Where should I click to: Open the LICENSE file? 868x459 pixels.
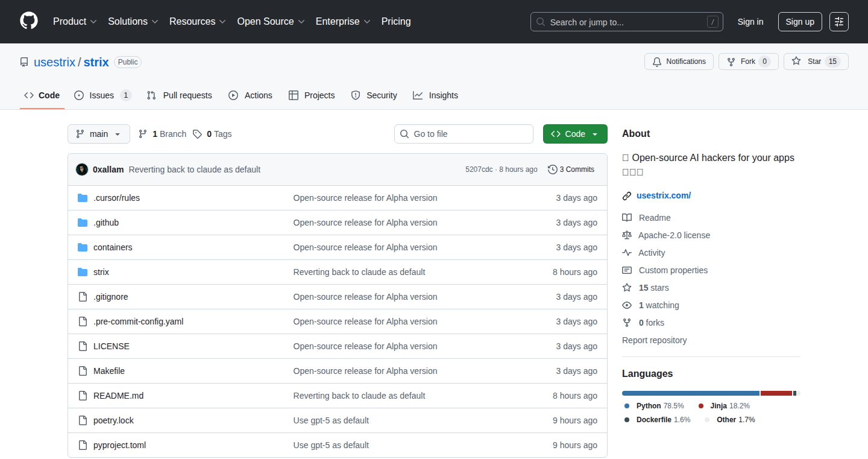(x=112, y=346)
